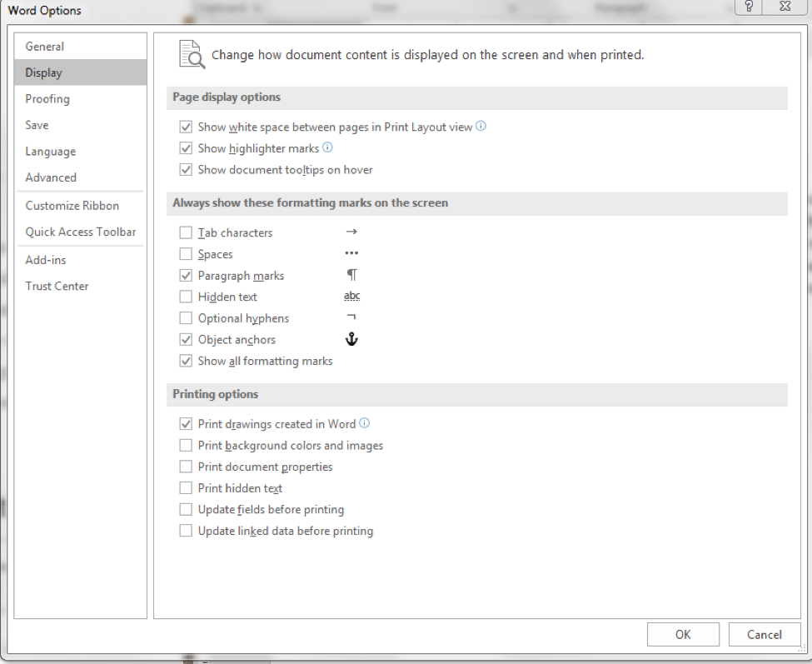812x664 pixels.
Task: Click the anchor icon beside Object anchors
Action: coord(351,339)
